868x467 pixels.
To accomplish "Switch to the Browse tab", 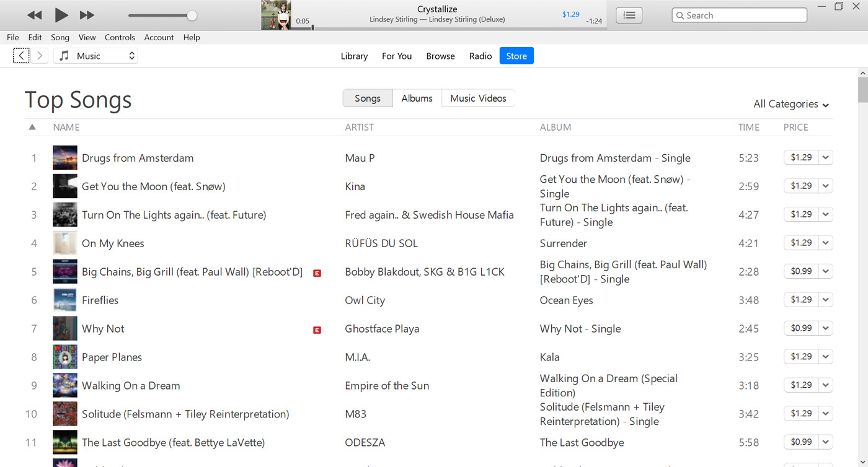I will pos(440,56).
